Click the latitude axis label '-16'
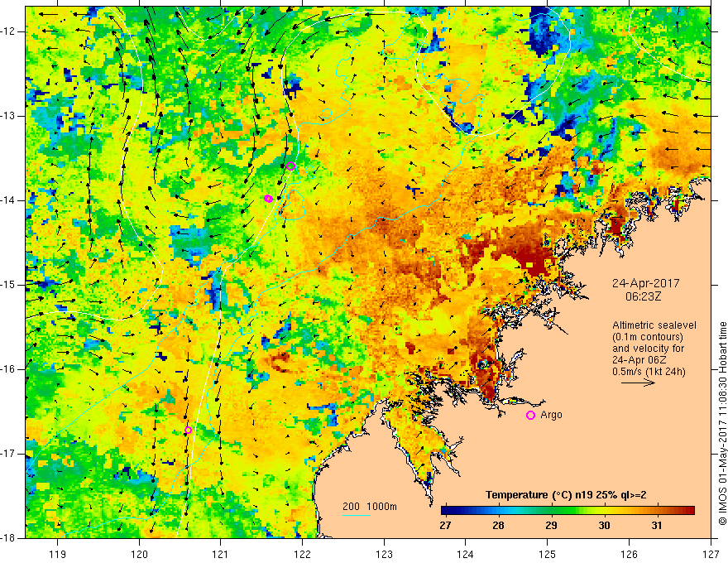Viewport: 728px width, 563px height. click(8, 369)
